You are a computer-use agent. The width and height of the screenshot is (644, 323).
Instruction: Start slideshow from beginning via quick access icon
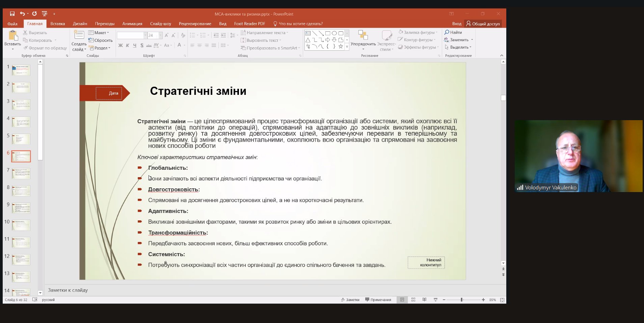tap(45, 14)
